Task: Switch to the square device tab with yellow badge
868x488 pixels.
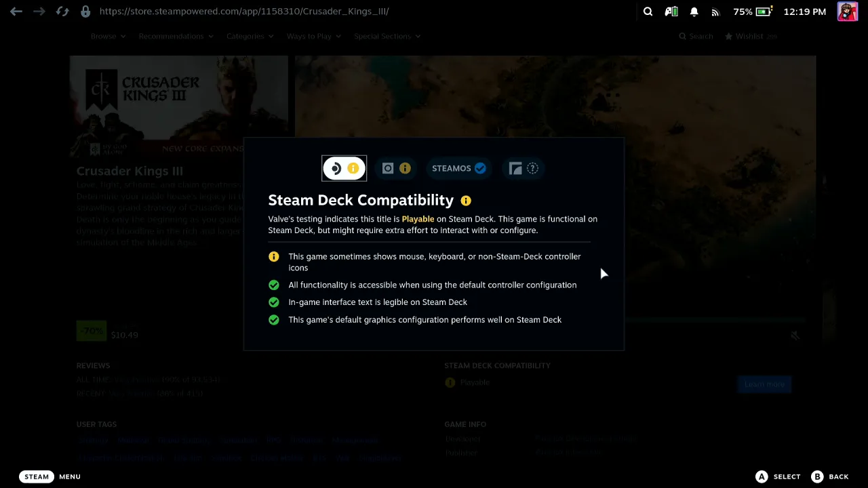Action: (x=396, y=168)
